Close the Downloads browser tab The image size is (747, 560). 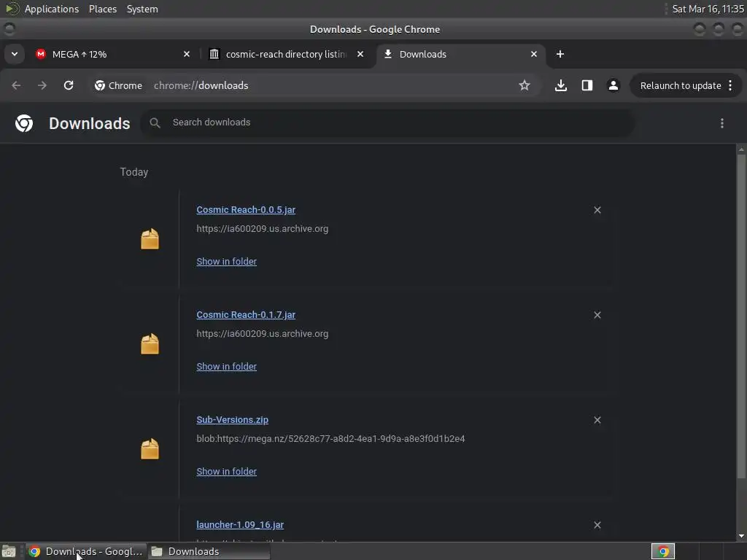tap(534, 54)
